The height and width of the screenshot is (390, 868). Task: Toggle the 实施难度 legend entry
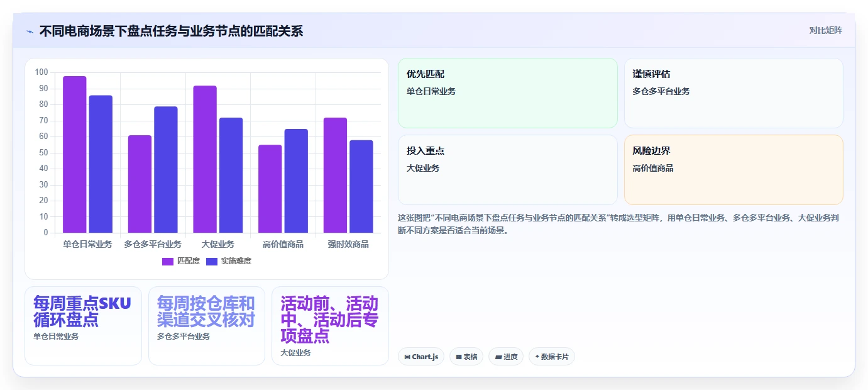[229, 261]
